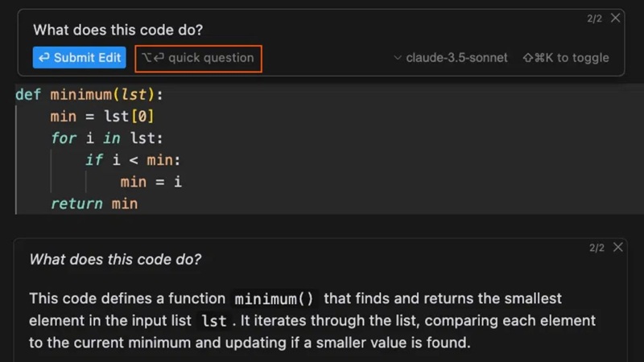
Task: Choose the quick question option
Action: (198, 58)
